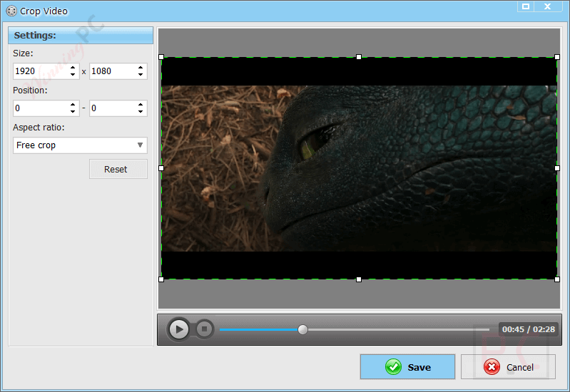Decrease the horizontal position value
Screen dimensions: 570x392
click(x=73, y=112)
